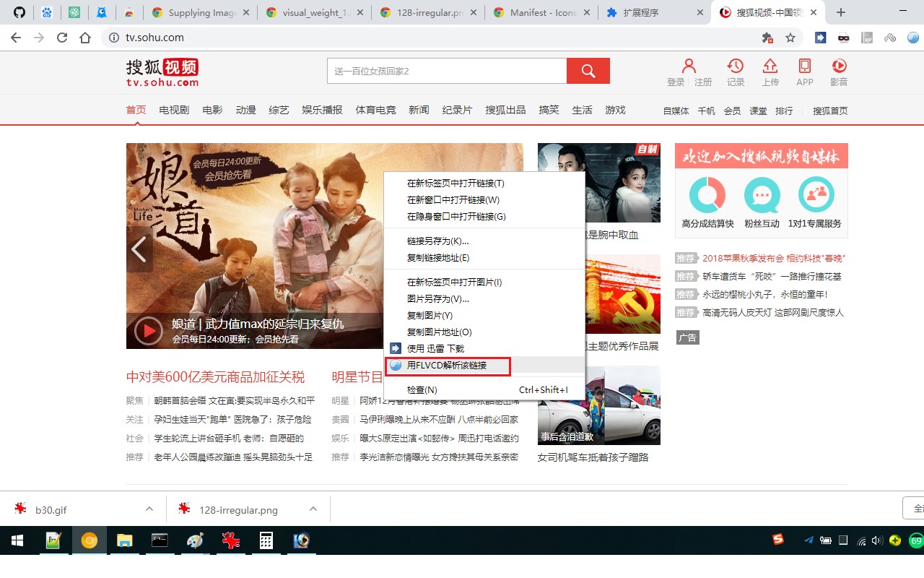
Task: Open Calculator from the taskbar
Action: point(266,540)
